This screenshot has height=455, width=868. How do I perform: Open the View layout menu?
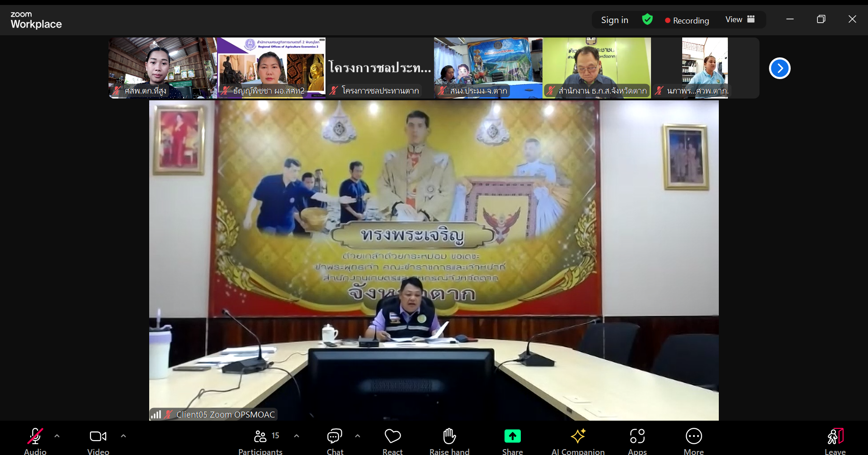(740, 19)
